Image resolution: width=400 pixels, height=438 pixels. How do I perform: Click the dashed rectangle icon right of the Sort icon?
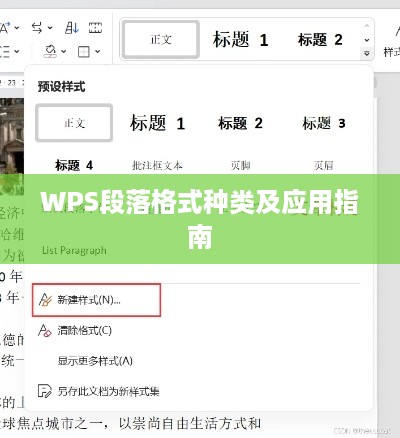coord(95,28)
